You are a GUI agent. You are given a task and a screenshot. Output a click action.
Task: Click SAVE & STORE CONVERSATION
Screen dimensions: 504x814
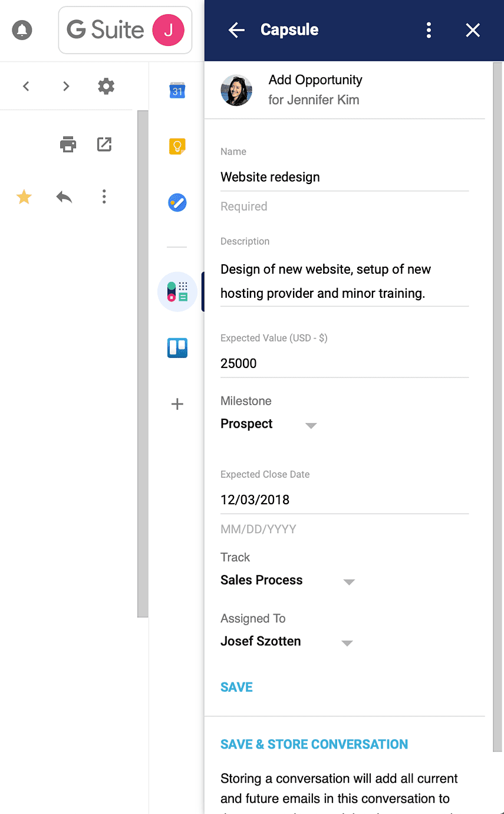(314, 744)
